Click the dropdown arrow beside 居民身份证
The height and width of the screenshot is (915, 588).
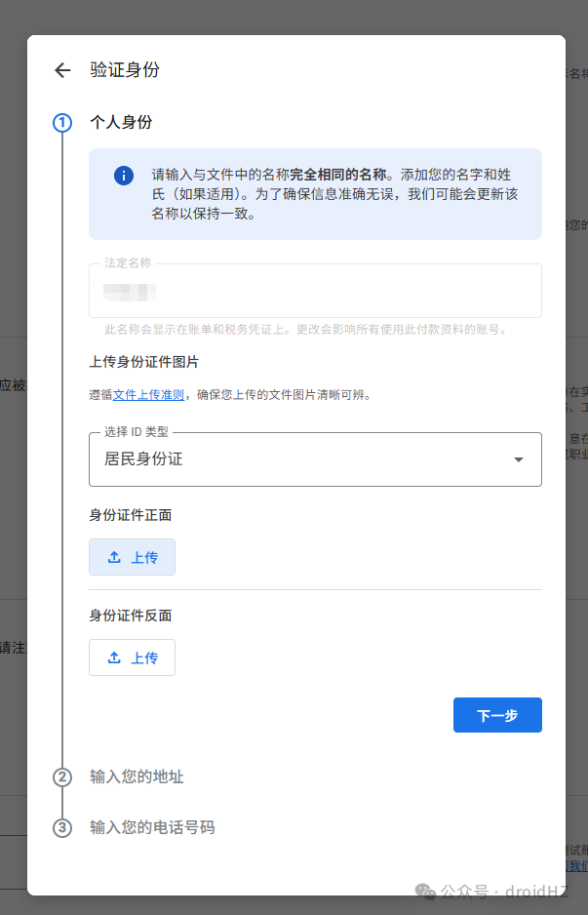click(x=518, y=459)
